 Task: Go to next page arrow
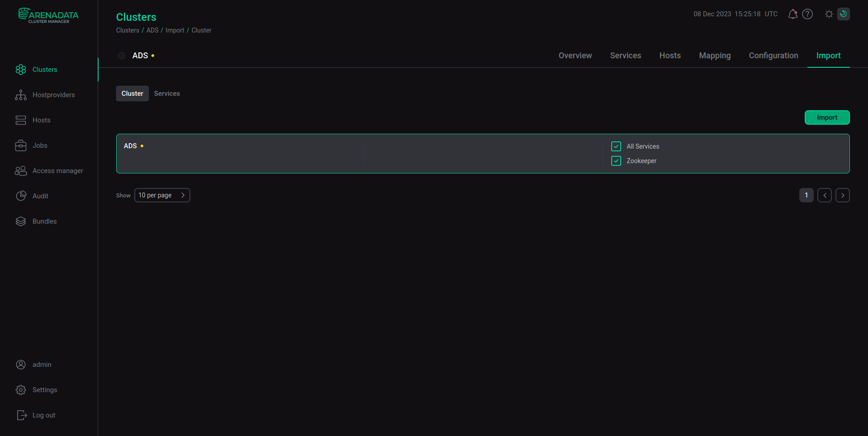[x=843, y=195]
